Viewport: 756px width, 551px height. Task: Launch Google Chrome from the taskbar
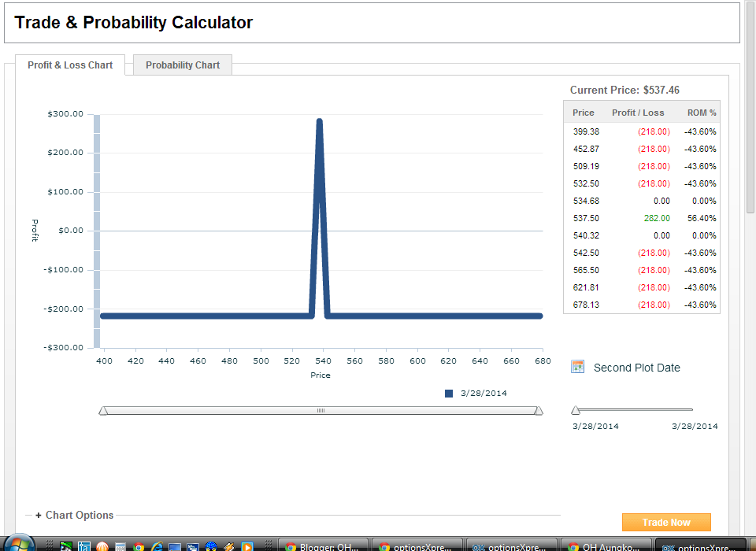point(139,545)
